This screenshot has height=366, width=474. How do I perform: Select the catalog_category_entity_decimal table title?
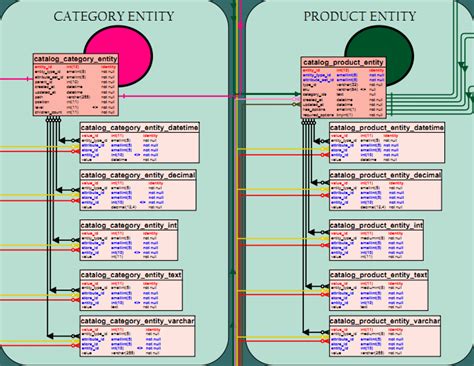click(138, 175)
